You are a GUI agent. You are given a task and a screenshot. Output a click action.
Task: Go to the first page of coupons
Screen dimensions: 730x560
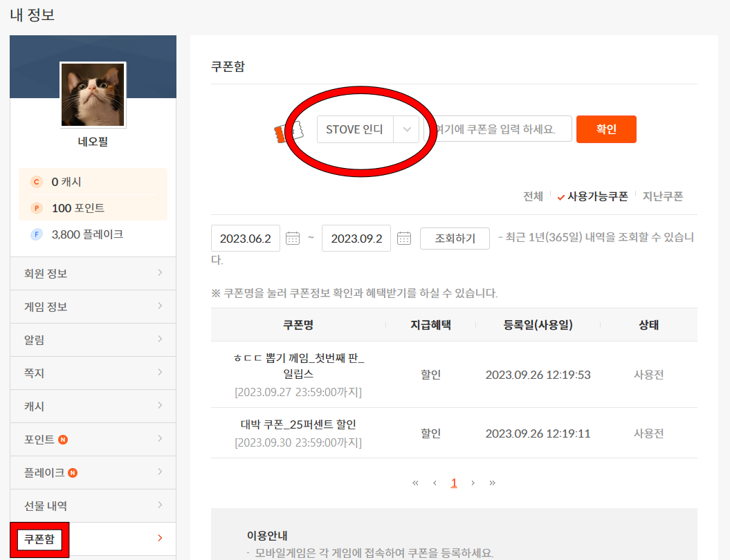pos(415,483)
